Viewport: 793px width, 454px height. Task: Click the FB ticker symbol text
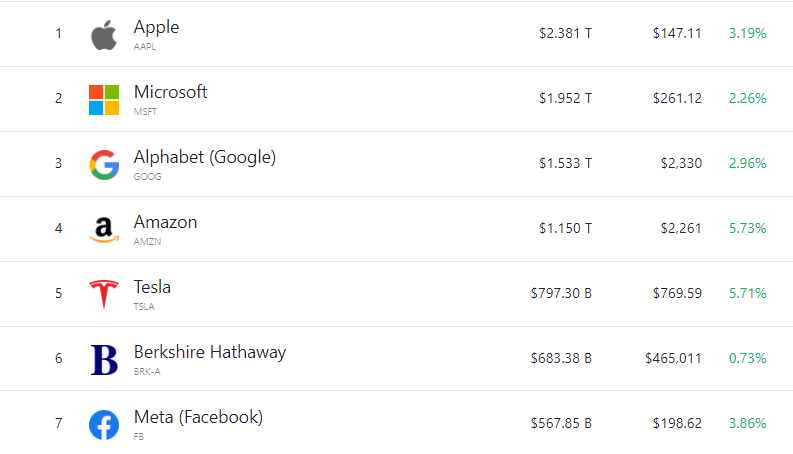point(139,436)
